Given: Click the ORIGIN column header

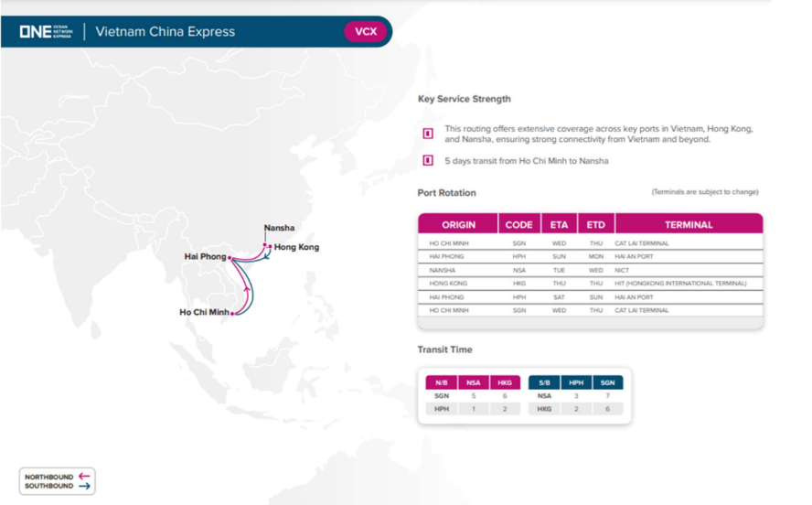Looking at the screenshot, I should pyautogui.click(x=458, y=224).
